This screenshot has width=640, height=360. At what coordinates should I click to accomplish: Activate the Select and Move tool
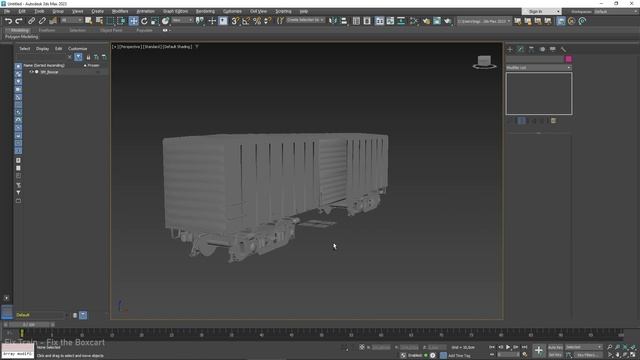click(133, 21)
